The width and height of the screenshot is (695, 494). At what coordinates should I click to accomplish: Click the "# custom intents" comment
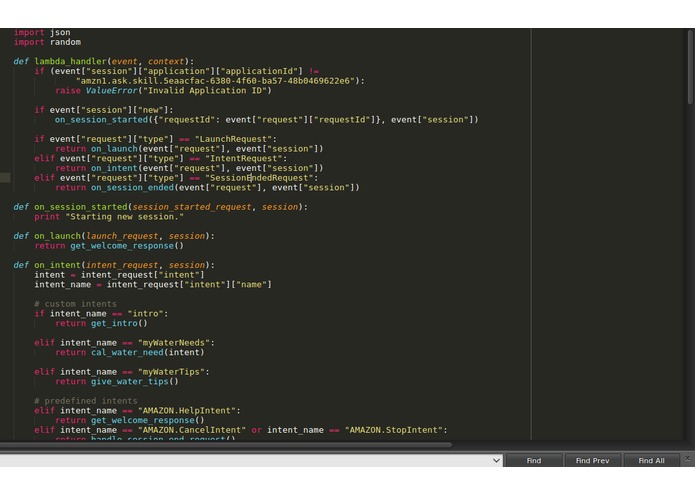[75, 304]
